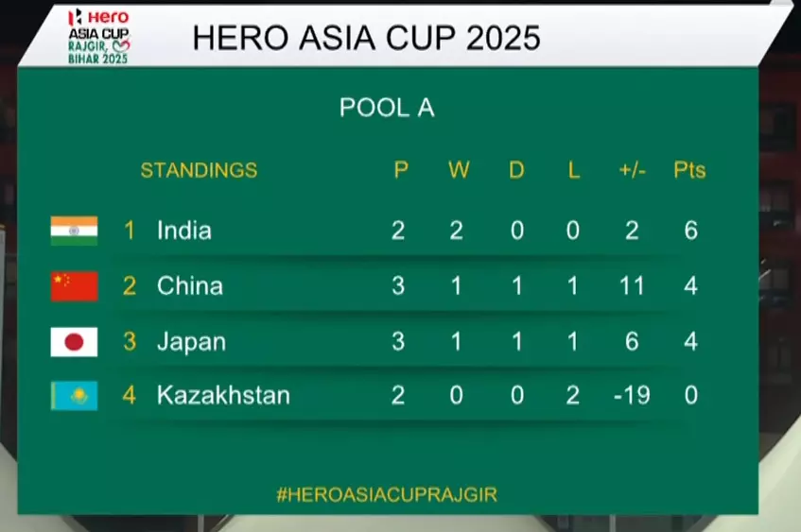The width and height of the screenshot is (801, 532).
Task: Click the P played column header
Action: pyautogui.click(x=400, y=171)
